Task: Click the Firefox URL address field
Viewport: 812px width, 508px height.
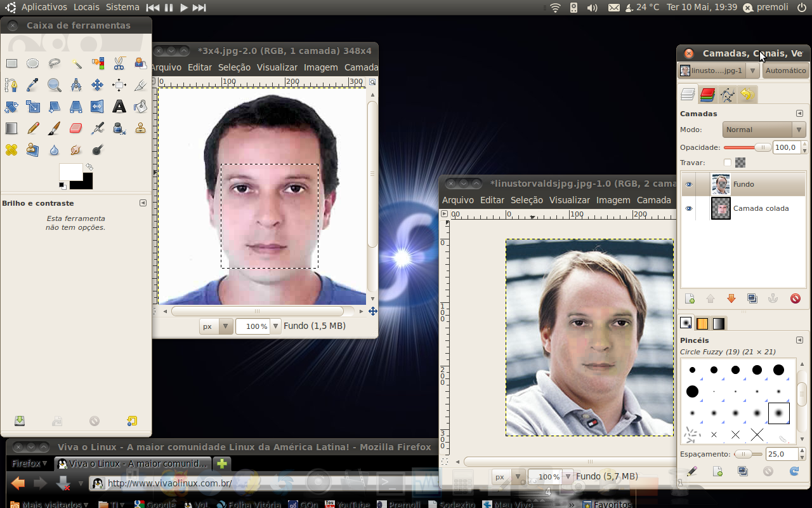Action: [266, 483]
